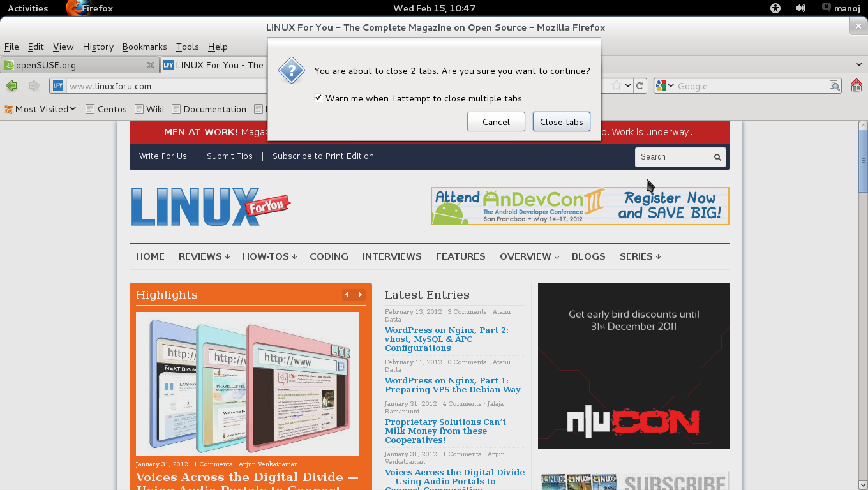Open the Bookmarks menu
Image resolution: width=868 pixels, height=490 pixels.
144,47
